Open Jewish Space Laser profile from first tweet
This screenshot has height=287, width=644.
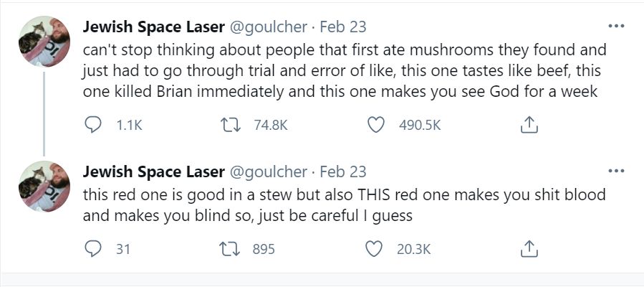[x=153, y=27]
